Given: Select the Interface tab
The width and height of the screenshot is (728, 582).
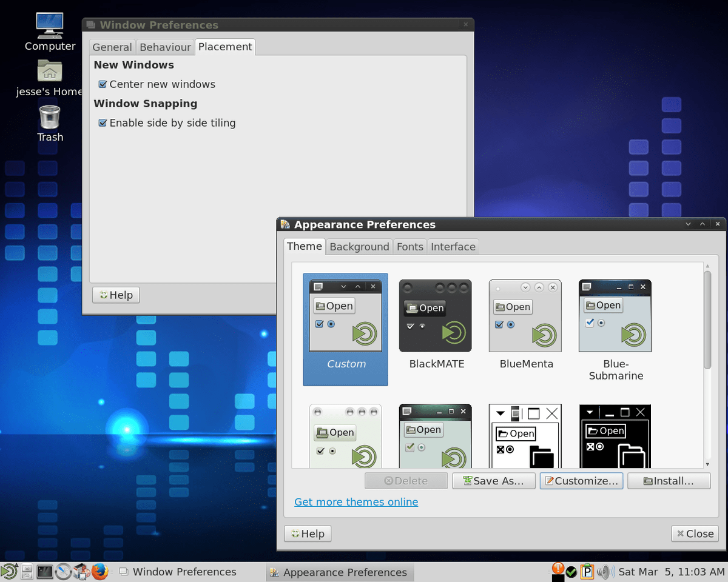Looking at the screenshot, I should tap(453, 247).
